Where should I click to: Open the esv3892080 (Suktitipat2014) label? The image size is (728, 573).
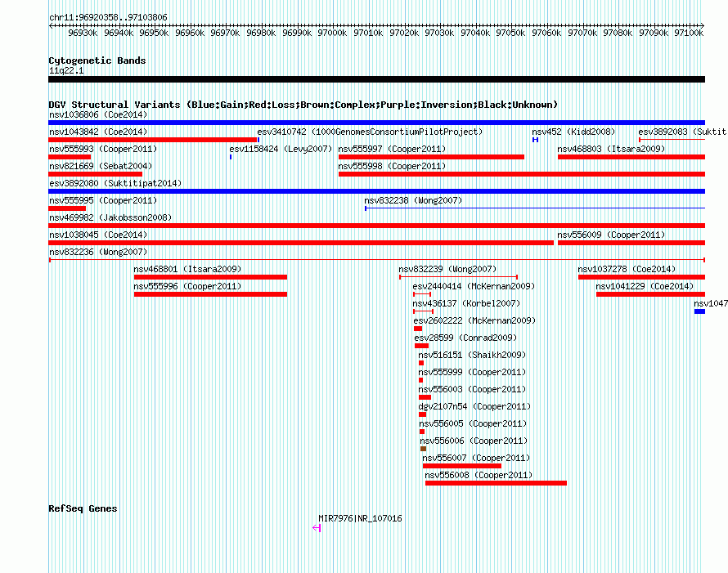[x=115, y=183]
